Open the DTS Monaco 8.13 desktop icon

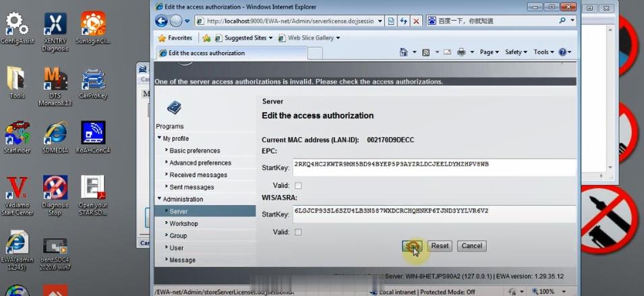tap(55, 86)
